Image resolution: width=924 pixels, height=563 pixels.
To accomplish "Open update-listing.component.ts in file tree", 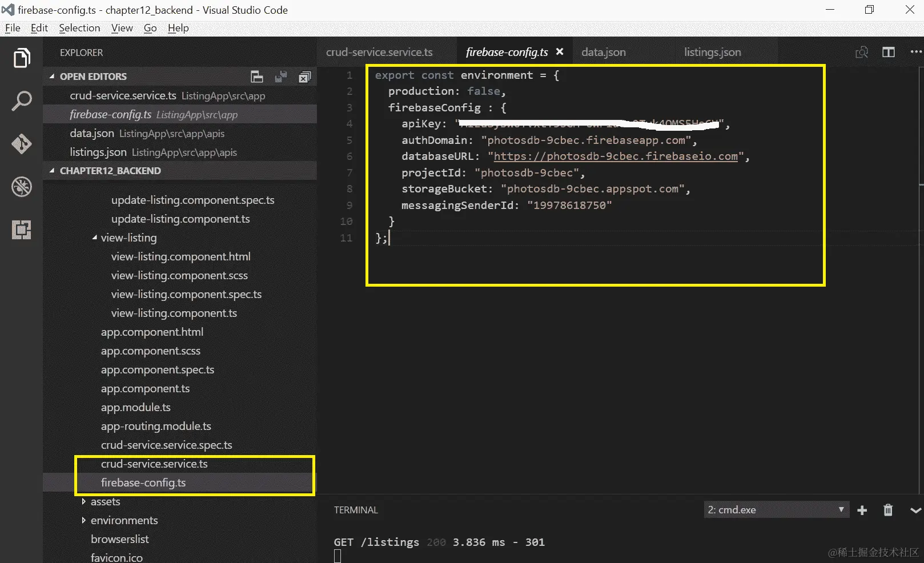I will (180, 219).
